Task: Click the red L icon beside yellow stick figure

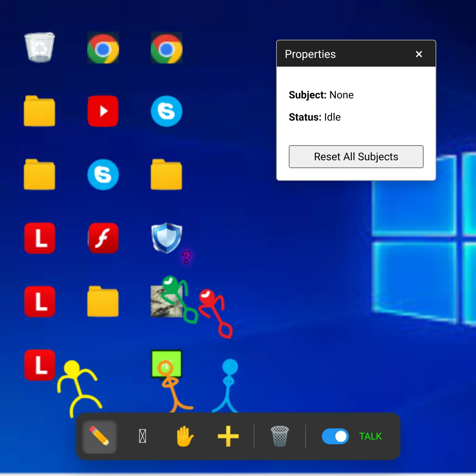Action: click(40, 365)
